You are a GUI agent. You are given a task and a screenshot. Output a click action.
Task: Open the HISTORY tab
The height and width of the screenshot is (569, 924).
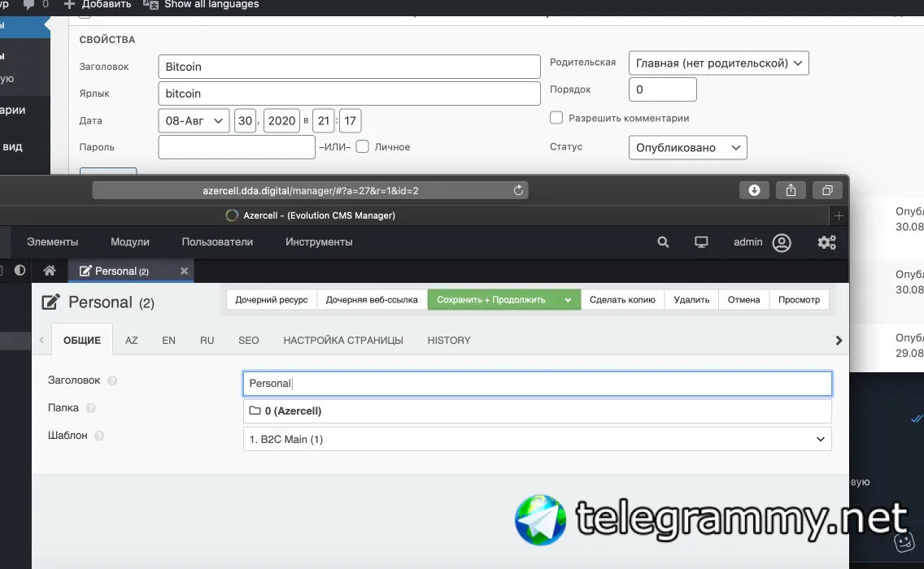coord(449,341)
